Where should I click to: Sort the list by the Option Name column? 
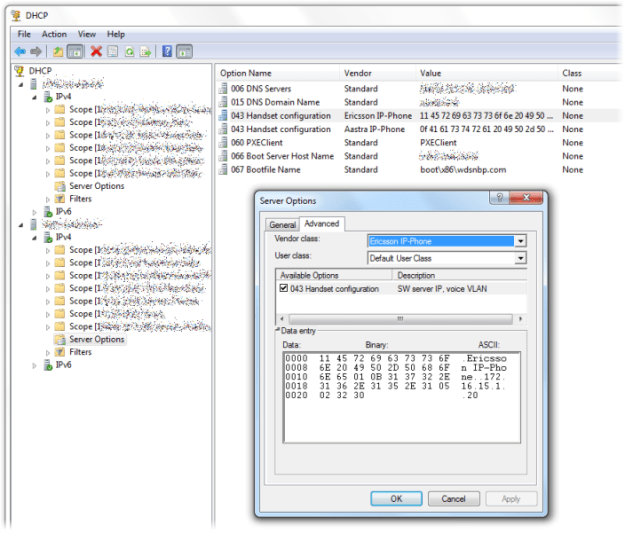click(x=278, y=73)
